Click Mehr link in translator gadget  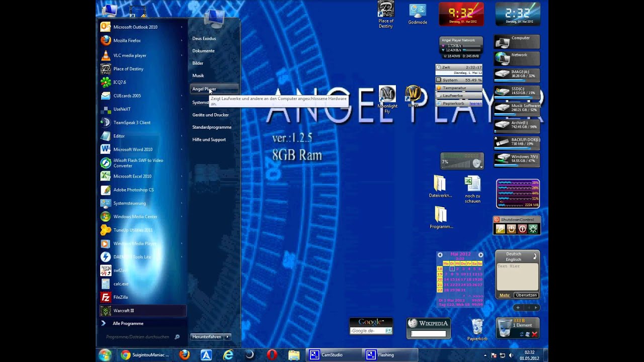(505, 295)
